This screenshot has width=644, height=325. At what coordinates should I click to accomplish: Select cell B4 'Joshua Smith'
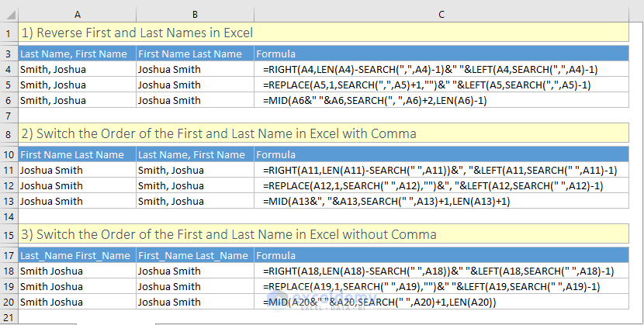coord(195,69)
